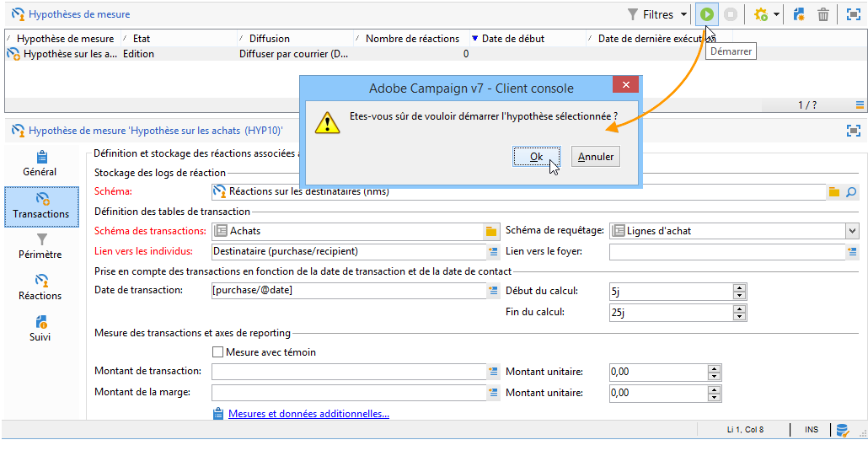Decrease Montant unitaire of marge row
Viewport: 868px width, 456px height.
pyautogui.click(x=714, y=397)
